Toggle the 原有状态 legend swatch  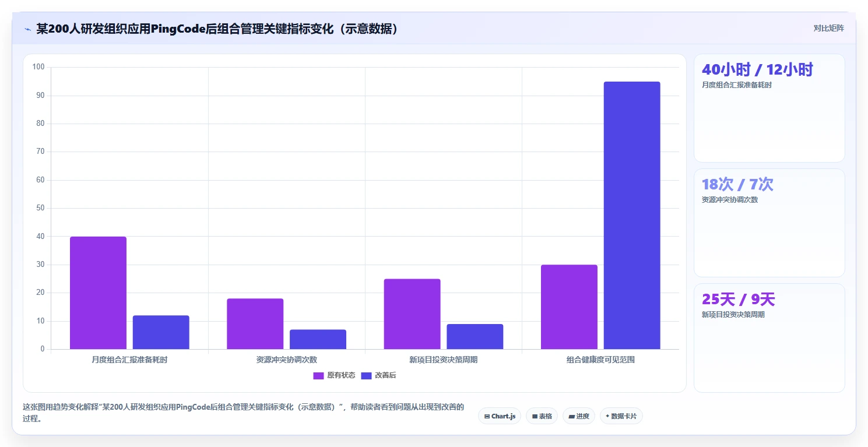(318, 375)
